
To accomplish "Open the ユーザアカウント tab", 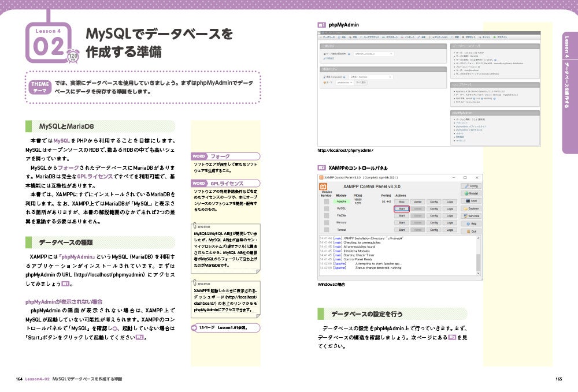I will (x=370, y=37).
